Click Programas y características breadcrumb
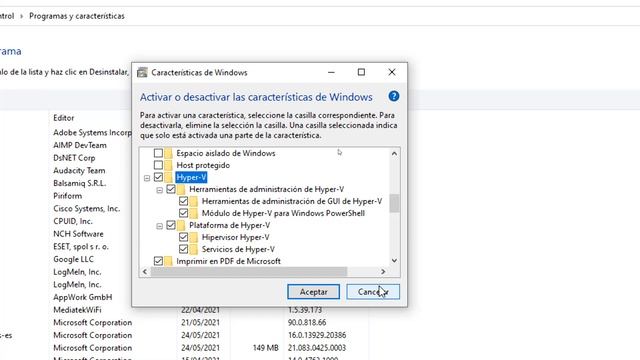The height and width of the screenshot is (360, 640). [77, 16]
